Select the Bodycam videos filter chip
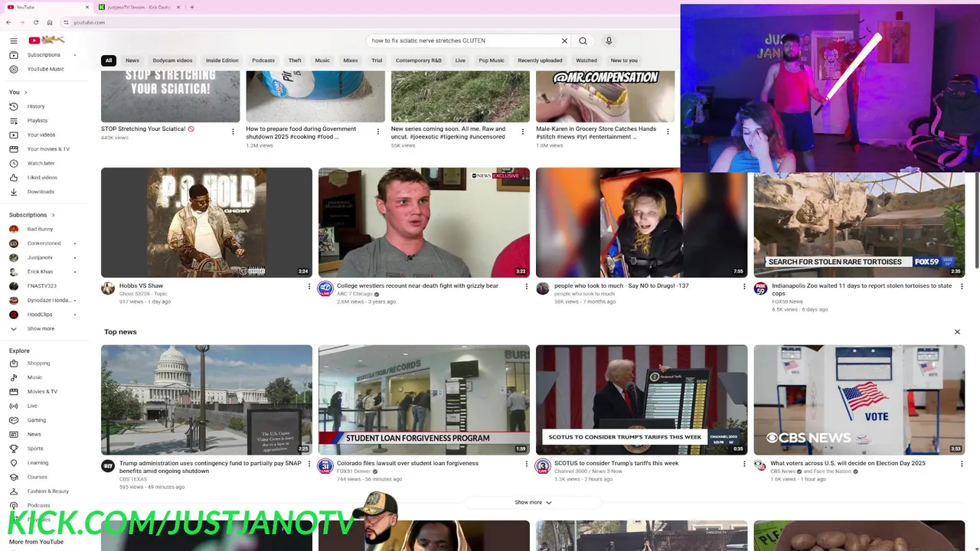The width and height of the screenshot is (980, 551). 172,60
